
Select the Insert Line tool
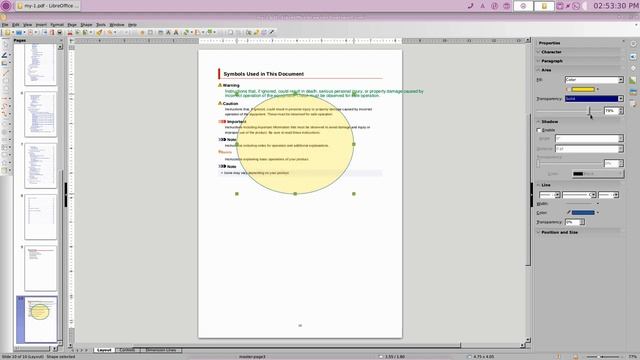(5, 73)
